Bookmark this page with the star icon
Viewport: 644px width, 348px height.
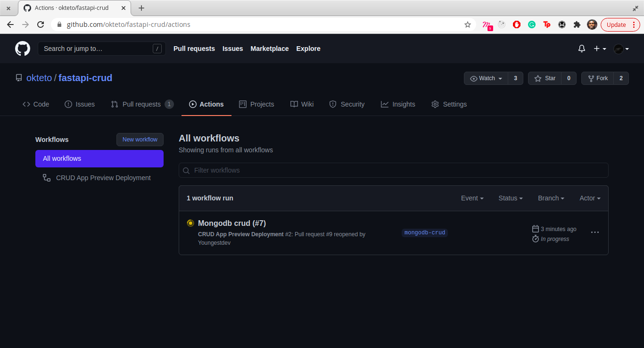point(468,25)
